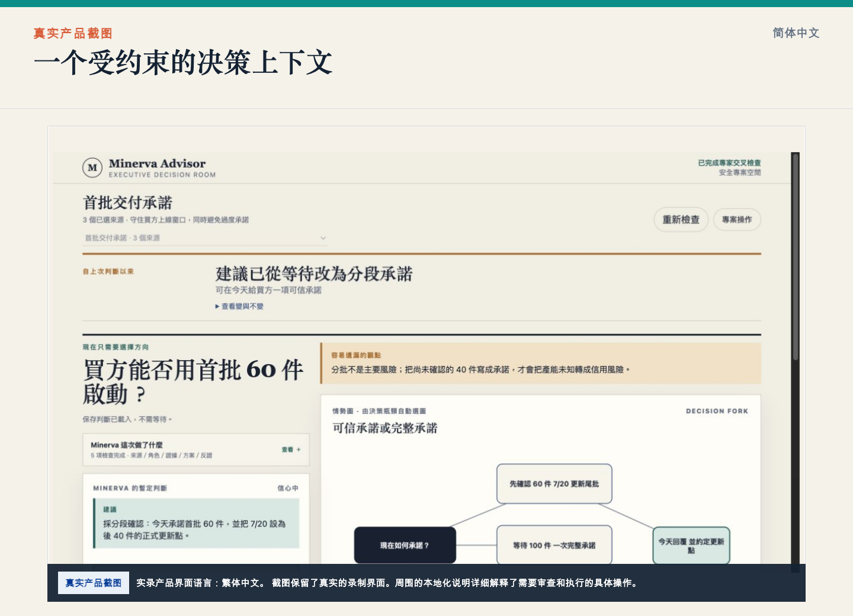
Task: Click the 真实产品截图 badge in caption bar
Action: [94, 583]
